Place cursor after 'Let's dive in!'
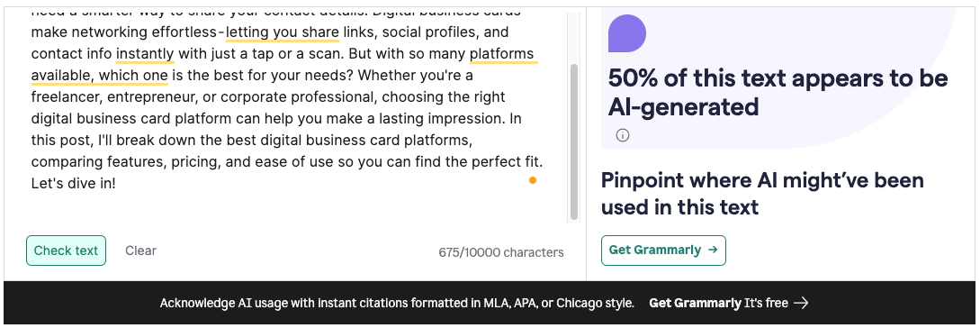 pos(117,184)
